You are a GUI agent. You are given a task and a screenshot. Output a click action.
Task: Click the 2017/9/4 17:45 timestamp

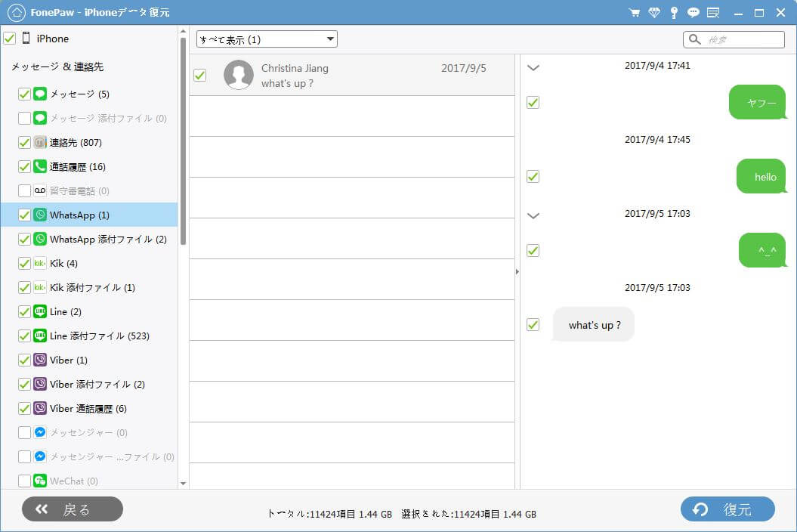[657, 139]
